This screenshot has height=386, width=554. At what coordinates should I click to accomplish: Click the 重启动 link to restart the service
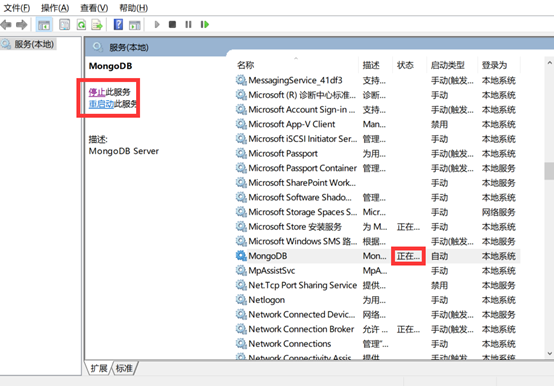(x=101, y=104)
